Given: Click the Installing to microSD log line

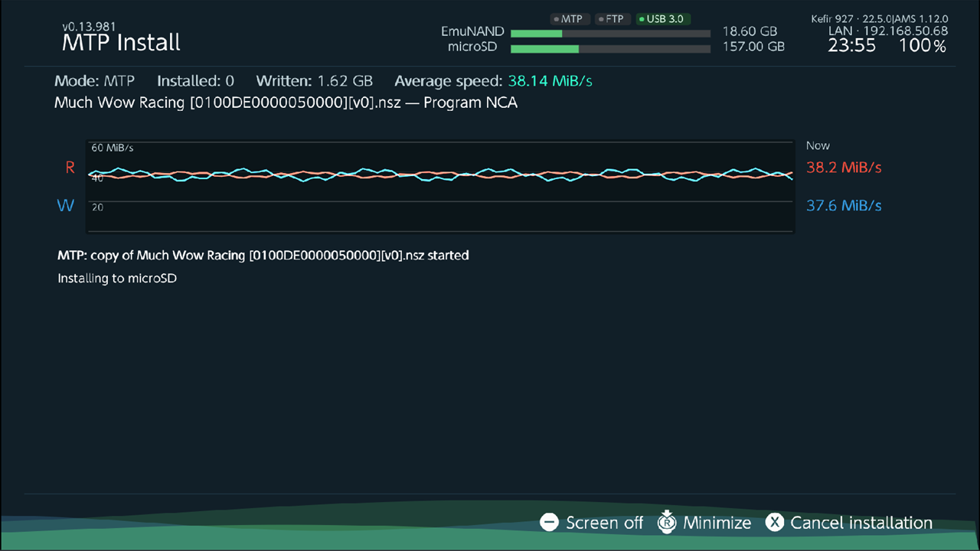Looking at the screenshot, I should [x=117, y=278].
